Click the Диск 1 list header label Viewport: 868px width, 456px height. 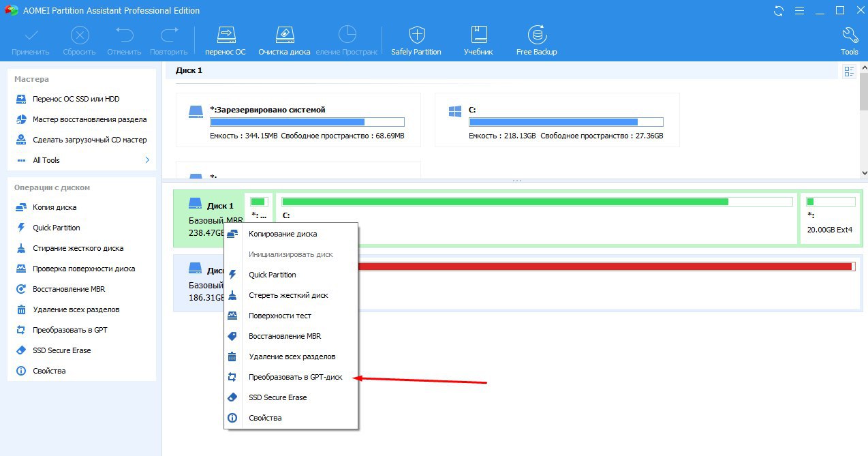[189, 70]
